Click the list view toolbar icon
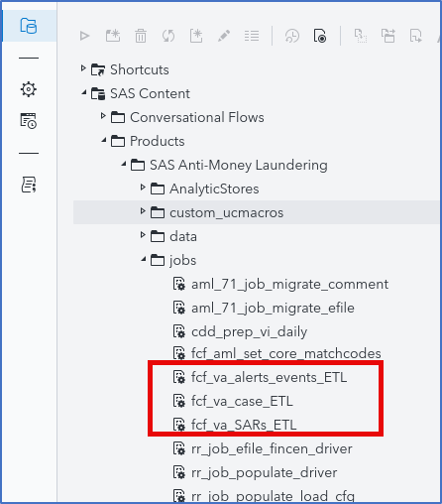Viewport: 442px width, 504px height. pos(252,36)
